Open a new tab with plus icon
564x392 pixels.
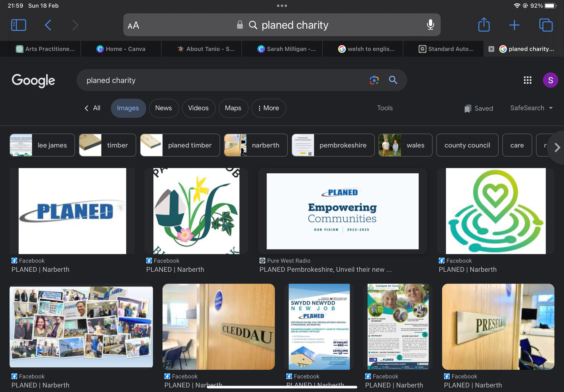(x=514, y=25)
